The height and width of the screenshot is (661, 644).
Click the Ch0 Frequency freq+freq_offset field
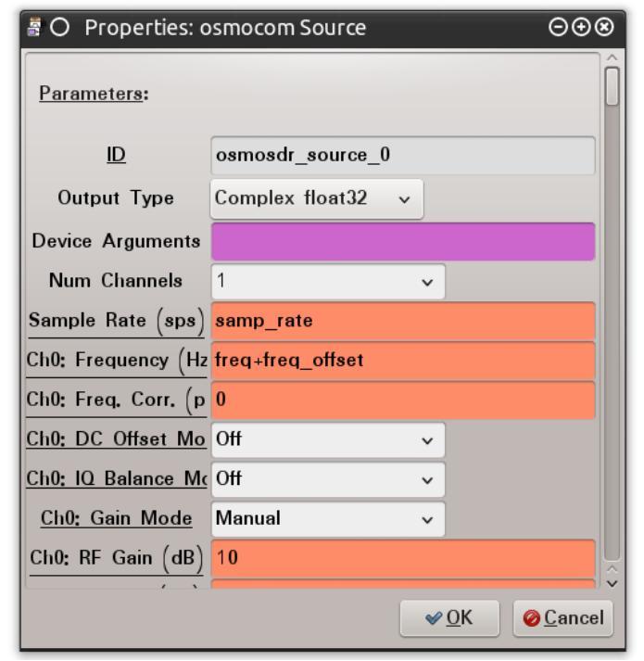tap(403, 361)
